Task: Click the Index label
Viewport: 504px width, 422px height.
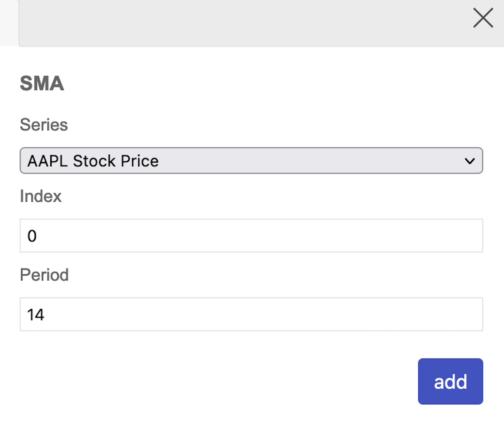Action: (x=40, y=196)
